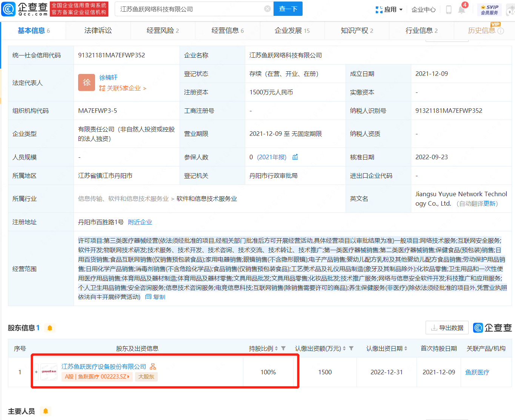515x420 pixels.
Task: Open the mobile app download icon
Action: tap(449, 10)
